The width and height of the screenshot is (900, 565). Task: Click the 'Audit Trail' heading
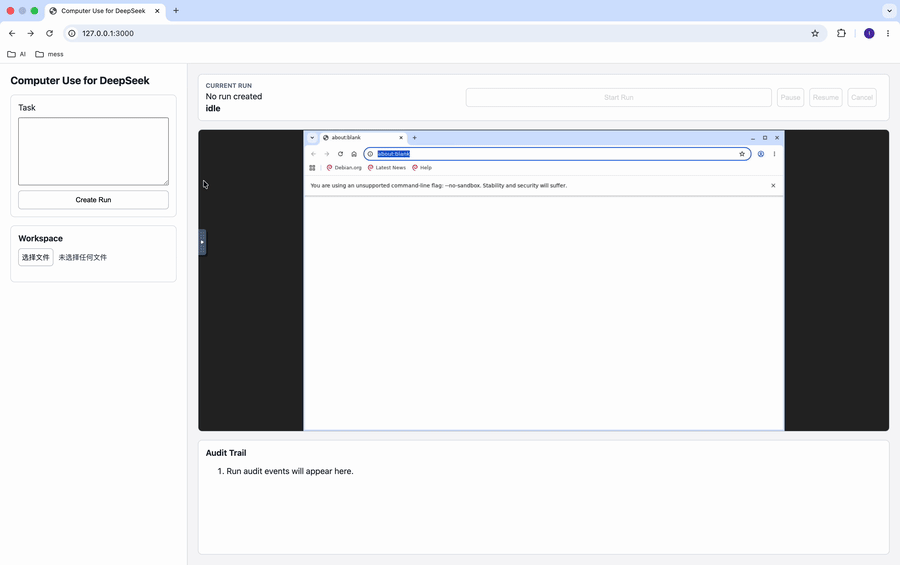tap(226, 452)
